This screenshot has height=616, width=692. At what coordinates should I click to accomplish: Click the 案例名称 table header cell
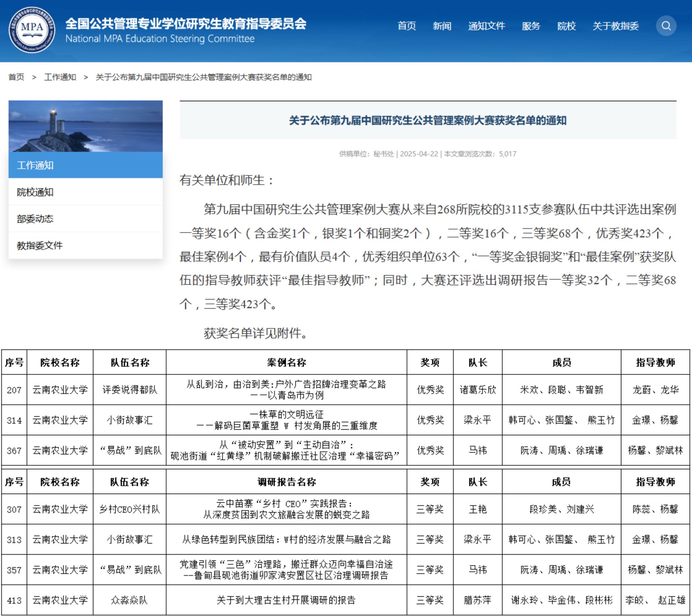[286, 362]
